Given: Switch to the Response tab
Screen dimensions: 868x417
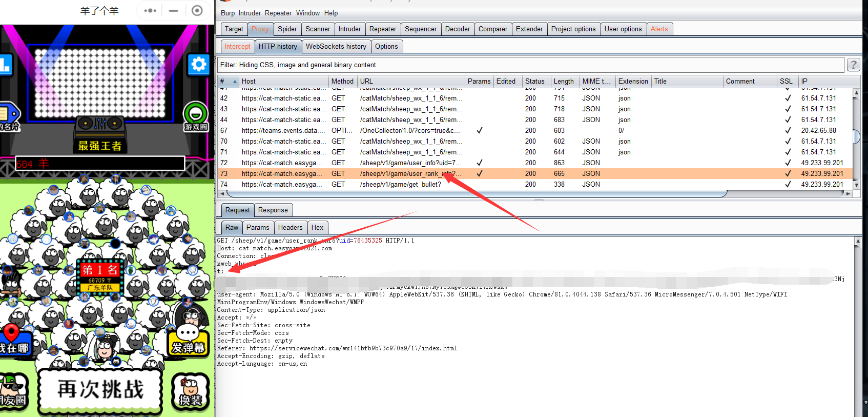Looking at the screenshot, I should 273,210.
